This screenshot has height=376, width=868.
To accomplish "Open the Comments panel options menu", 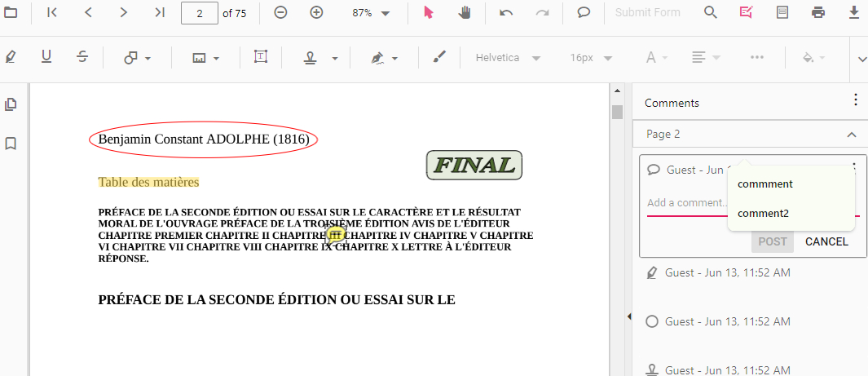I will pyautogui.click(x=855, y=101).
